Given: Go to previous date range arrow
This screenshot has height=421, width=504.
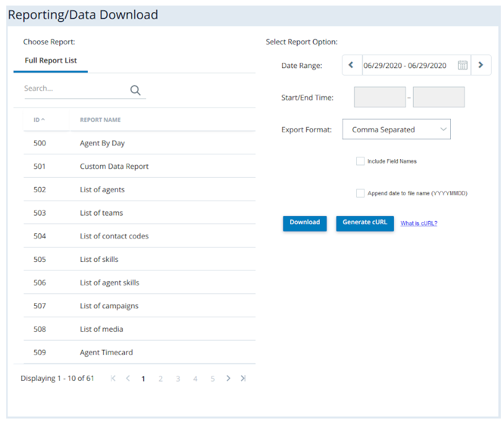Looking at the screenshot, I should (351, 65).
